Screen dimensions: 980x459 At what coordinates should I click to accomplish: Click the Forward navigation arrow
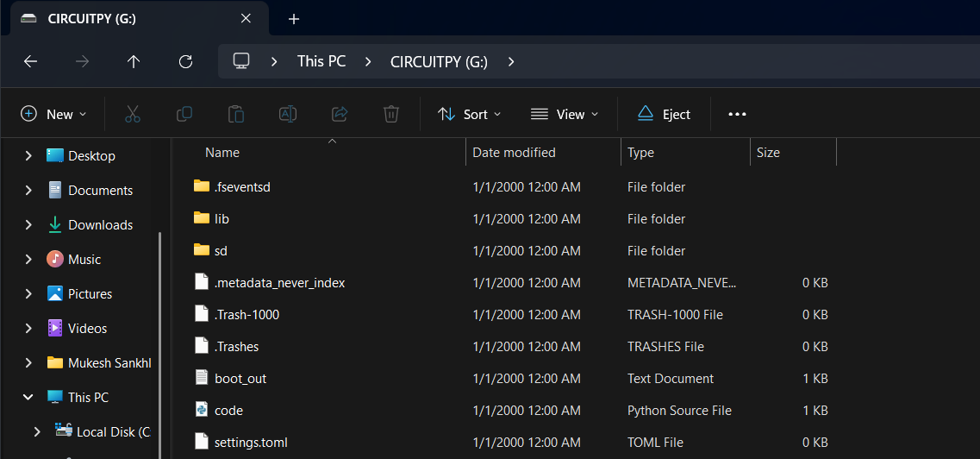(x=82, y=61)
